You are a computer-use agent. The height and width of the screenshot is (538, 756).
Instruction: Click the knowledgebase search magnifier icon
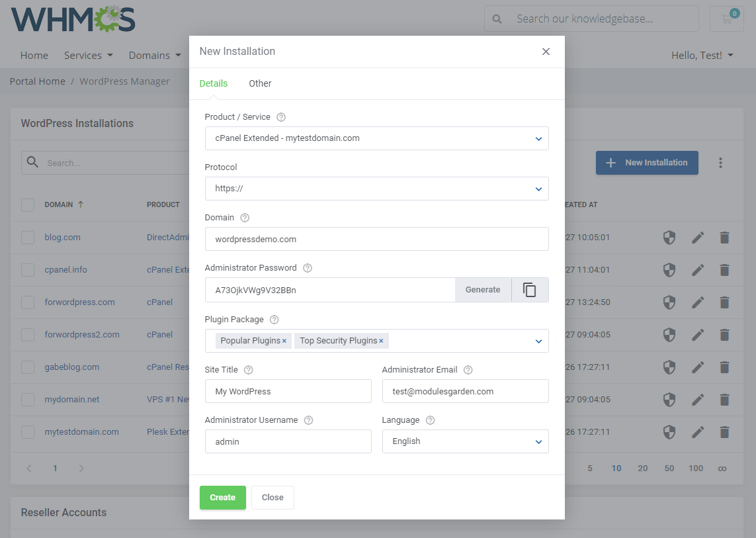[497, 19]
